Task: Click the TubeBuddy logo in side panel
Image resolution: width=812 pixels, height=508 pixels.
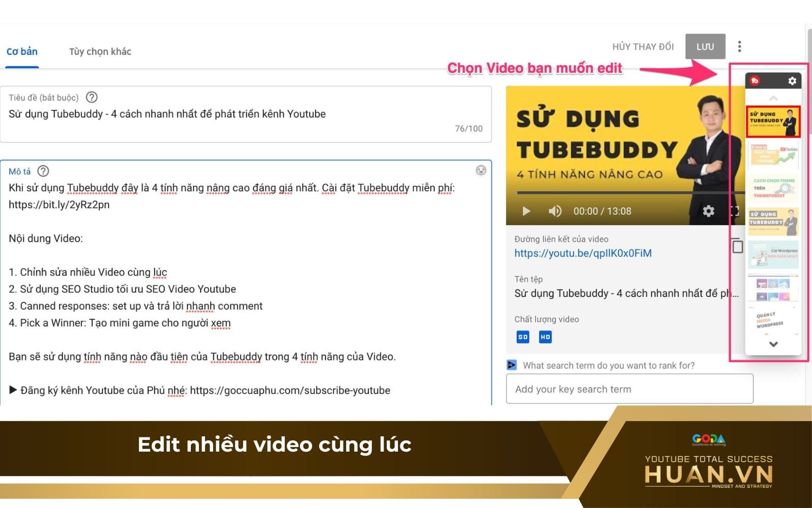Action: click(x=755, y=81)
